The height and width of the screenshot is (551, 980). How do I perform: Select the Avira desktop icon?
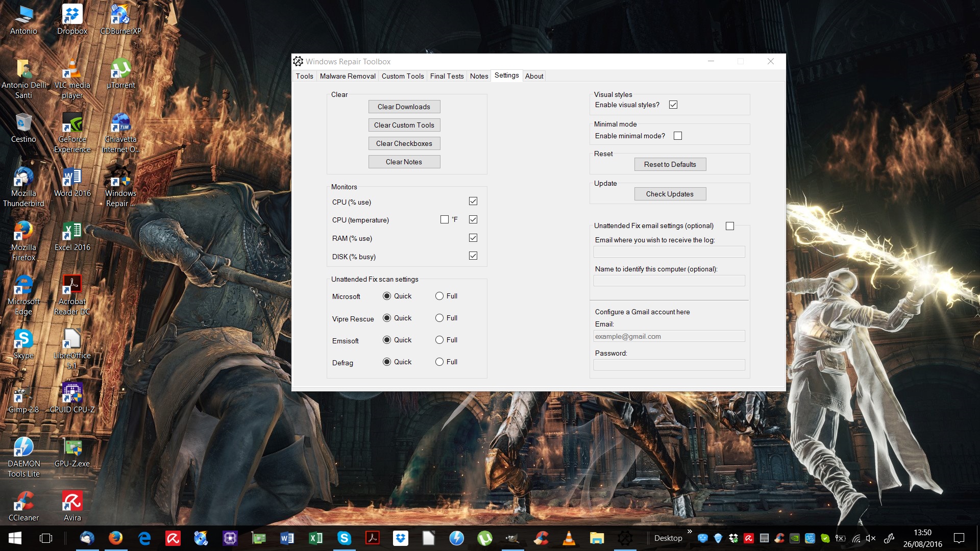point(72,507)
